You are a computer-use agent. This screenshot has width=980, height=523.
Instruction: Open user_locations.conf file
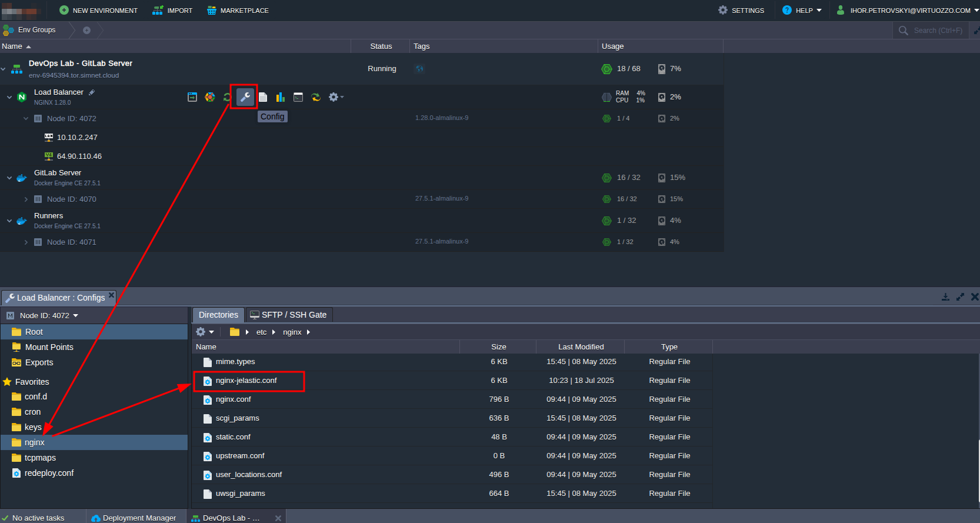click(x=249, y=475)
